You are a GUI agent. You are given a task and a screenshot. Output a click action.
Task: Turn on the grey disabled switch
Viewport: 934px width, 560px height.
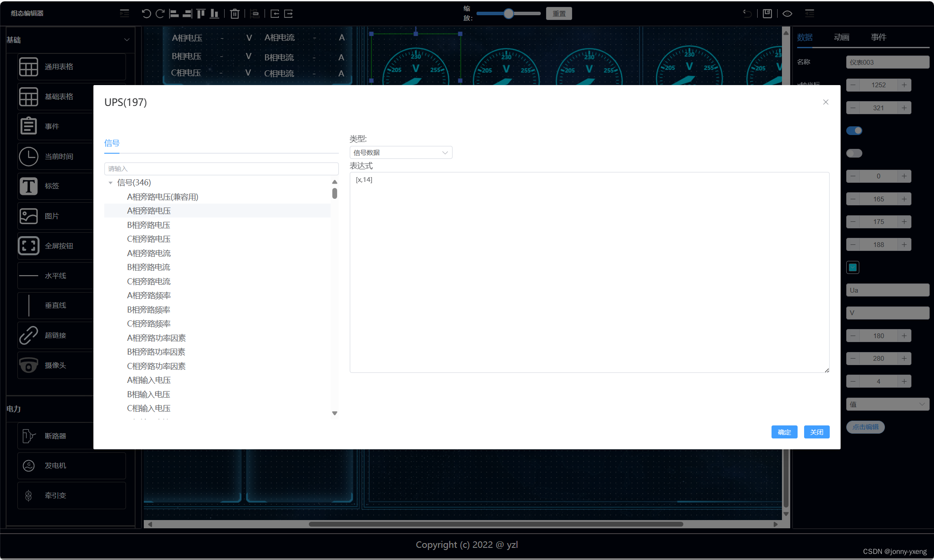click(x=854, y=153)
